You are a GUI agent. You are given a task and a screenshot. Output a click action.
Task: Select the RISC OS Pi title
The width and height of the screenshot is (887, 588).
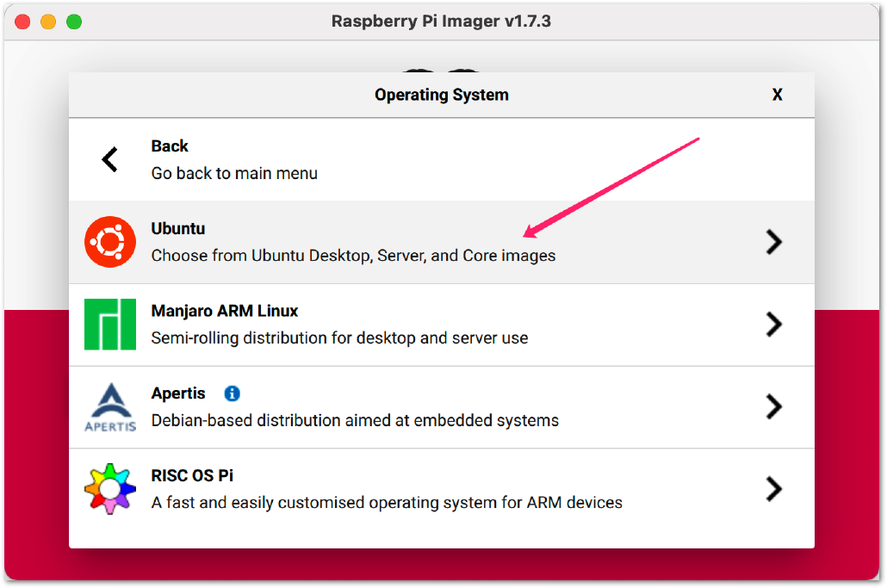tap(192, 475)
